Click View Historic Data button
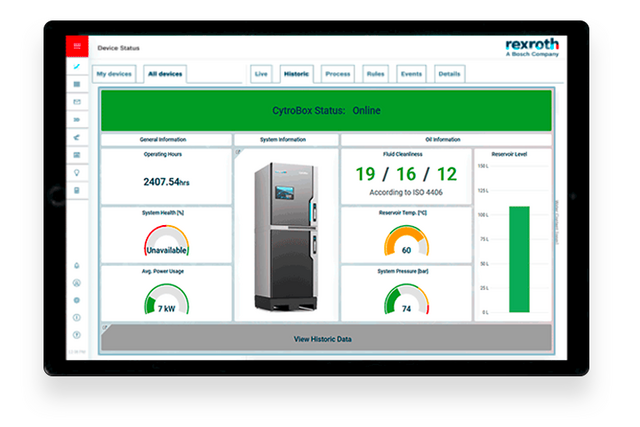 coord(327,338)
